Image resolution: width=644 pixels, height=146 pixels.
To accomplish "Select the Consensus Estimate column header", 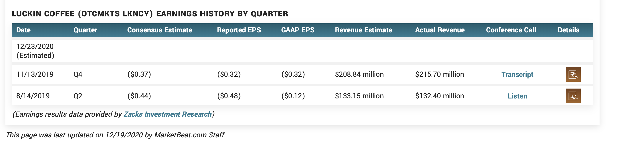I will 160,30.
